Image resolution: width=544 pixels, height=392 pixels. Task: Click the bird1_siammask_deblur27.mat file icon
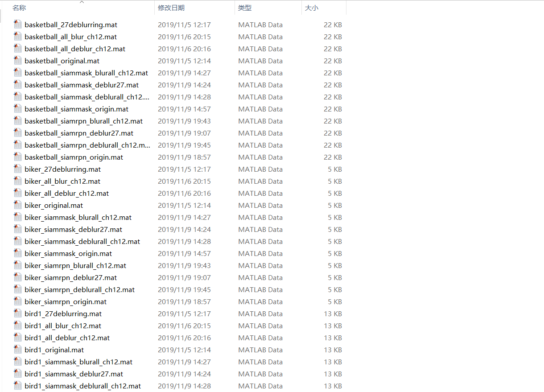[17, 374]
